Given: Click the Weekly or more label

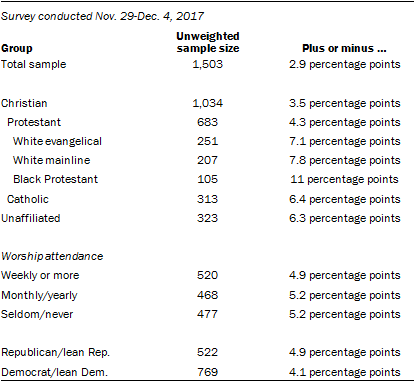Looking at the screenshot, I should pos(40,275).
